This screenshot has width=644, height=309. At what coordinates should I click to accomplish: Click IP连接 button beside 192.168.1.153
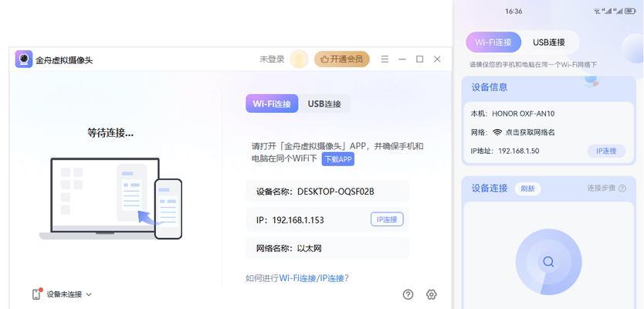(387, 219)
